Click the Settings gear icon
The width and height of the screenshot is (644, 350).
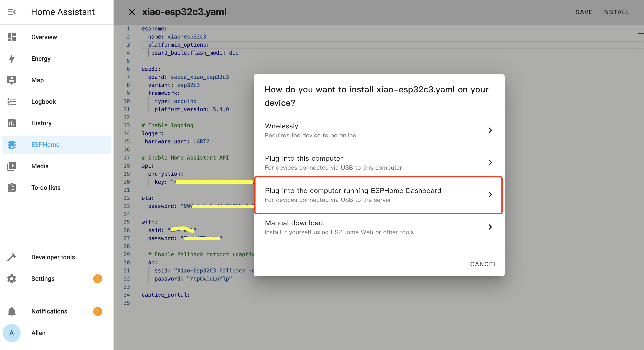coord(11,279)
